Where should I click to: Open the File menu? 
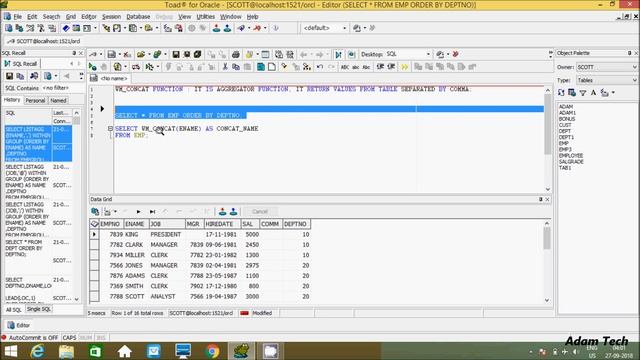(18, 17)
